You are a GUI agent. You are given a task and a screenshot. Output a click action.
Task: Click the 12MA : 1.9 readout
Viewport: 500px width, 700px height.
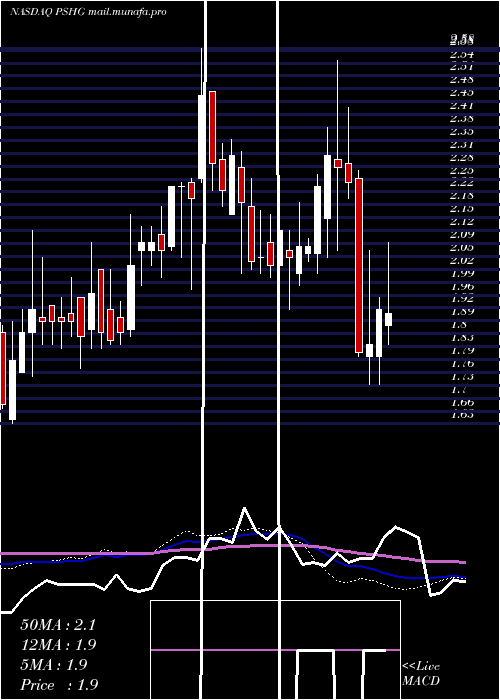(x=58, y=645)
